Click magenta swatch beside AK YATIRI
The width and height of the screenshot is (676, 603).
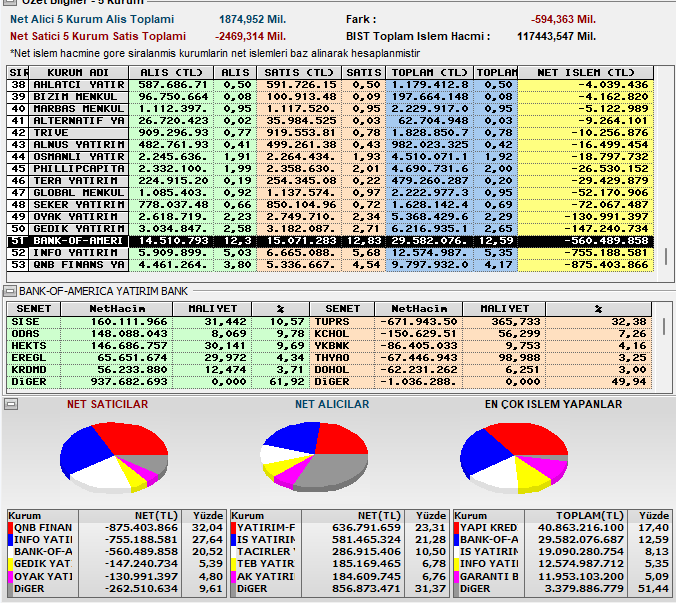tap(234, 576)
